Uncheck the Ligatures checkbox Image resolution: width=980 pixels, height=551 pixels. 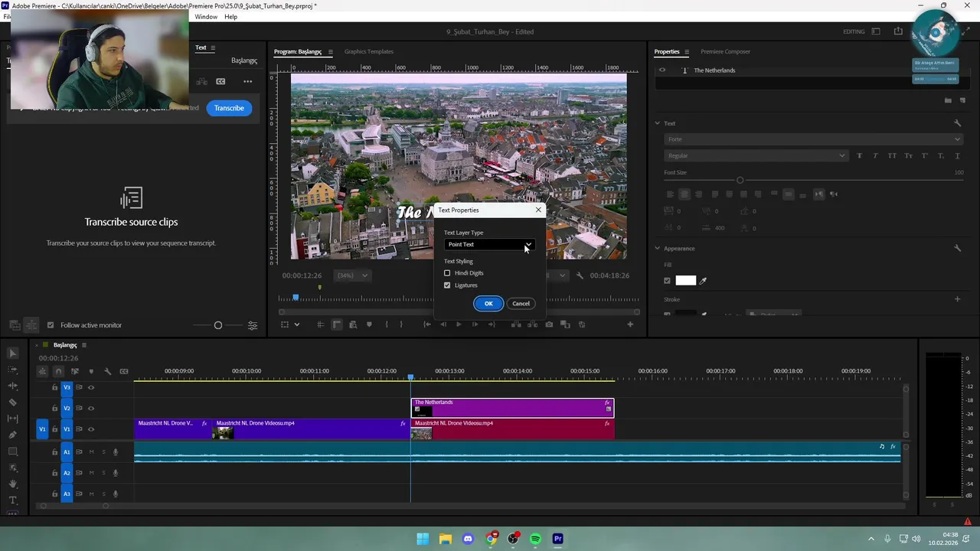pyautogui.click(x=447, y=285)
